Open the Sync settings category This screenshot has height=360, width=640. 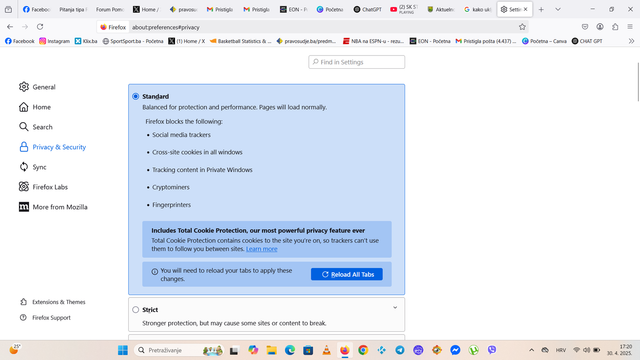point(33,167)
